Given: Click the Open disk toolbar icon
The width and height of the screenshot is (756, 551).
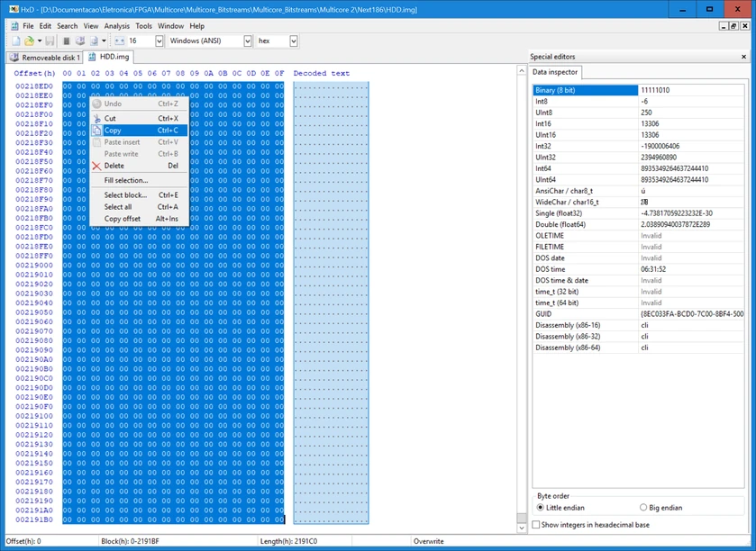Looking at the screenshot, I should click(x=79, y=41).
